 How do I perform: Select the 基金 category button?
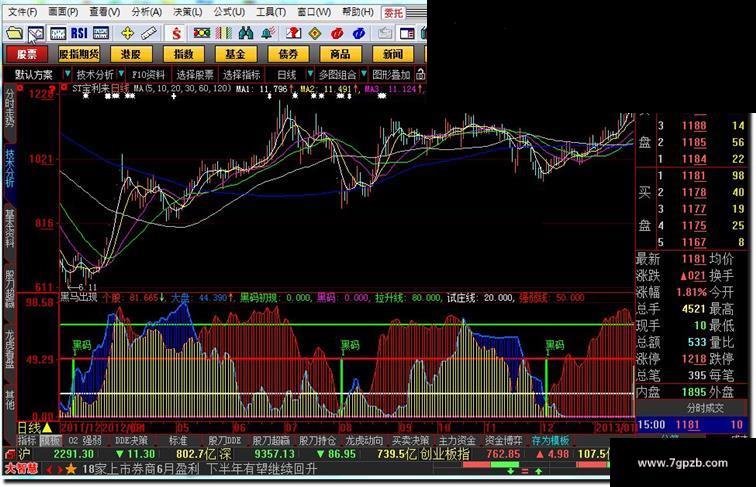pos(236,54)
